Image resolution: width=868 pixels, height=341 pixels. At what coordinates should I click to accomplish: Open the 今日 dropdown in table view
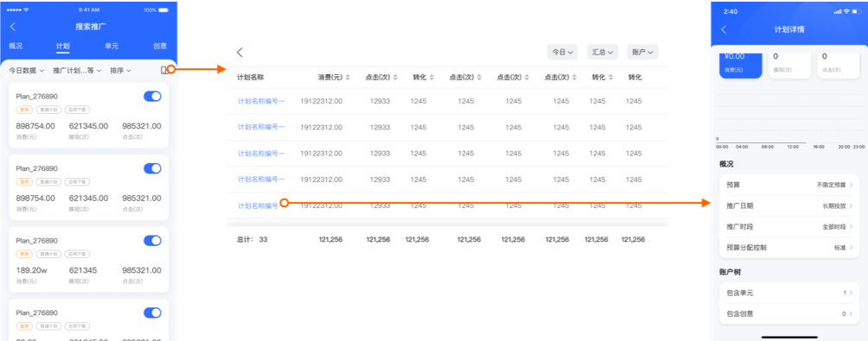(x=563, y=52)
